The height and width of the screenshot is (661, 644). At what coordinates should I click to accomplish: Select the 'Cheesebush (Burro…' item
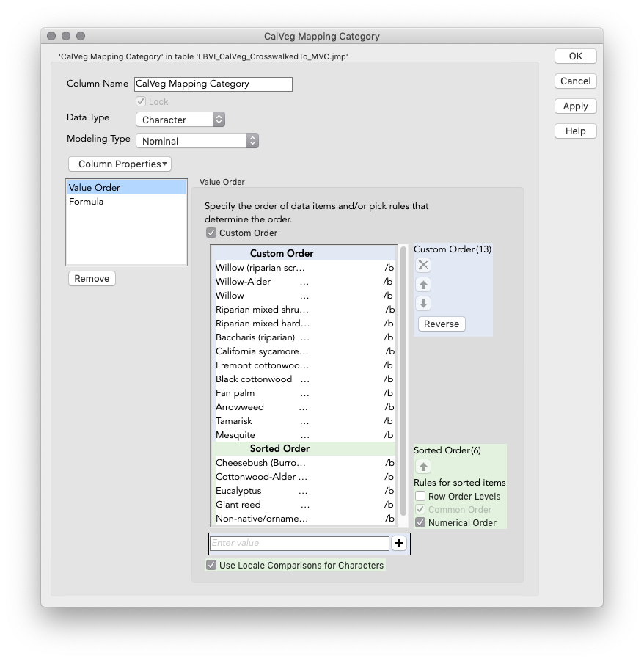(x=304, y=462)
